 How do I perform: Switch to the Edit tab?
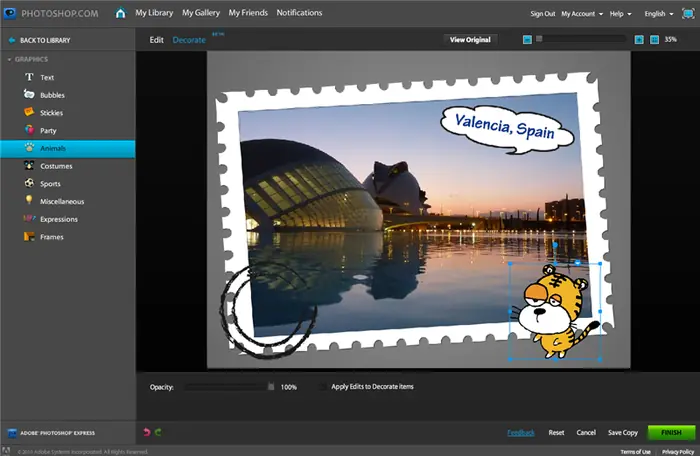[156, 40]
